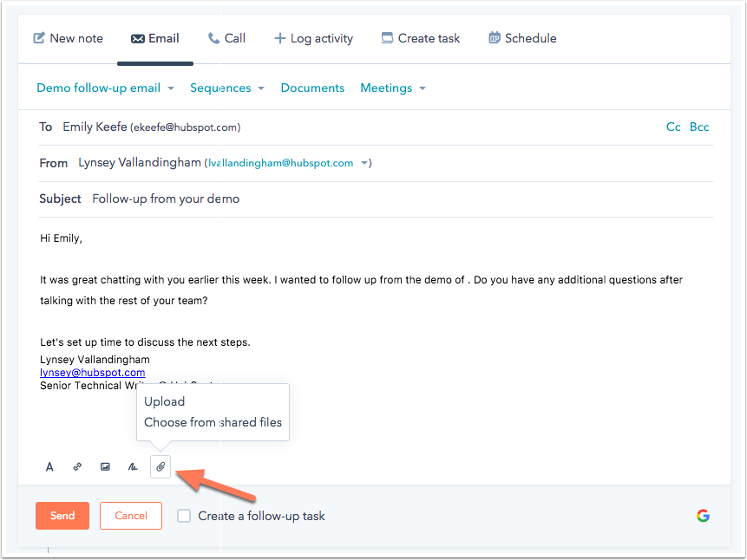Viewport: 747px width, 560px height.
Task: Click the pencil icon beside New note
Action: [x=39, y=38]
